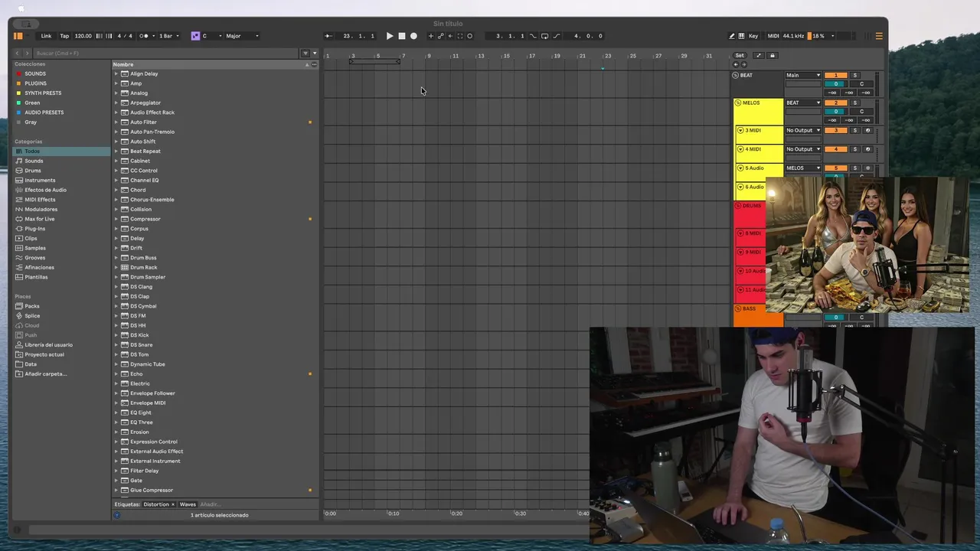Toggle MIDI map mode
980x551 pixels.
[x=773, y=36]
